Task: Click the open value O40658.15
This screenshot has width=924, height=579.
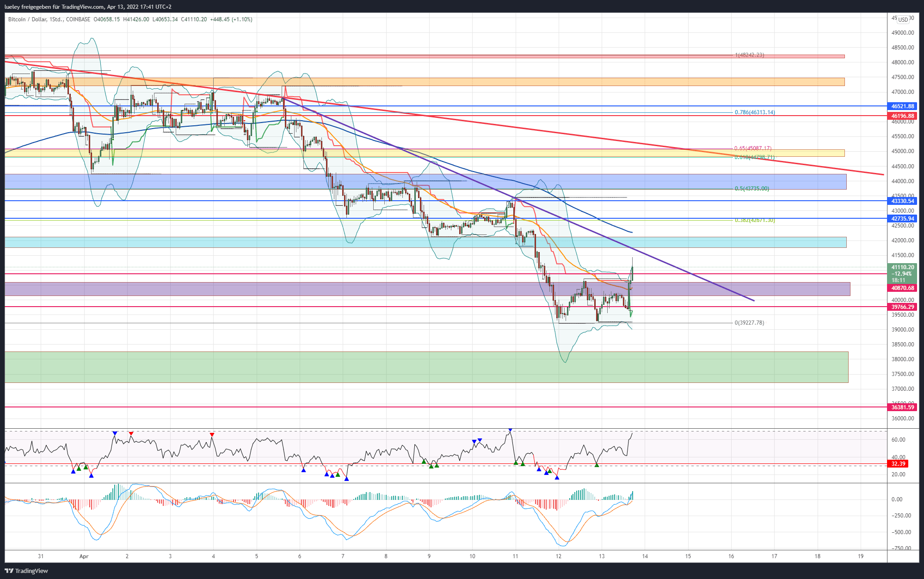Action: [107, 19]
